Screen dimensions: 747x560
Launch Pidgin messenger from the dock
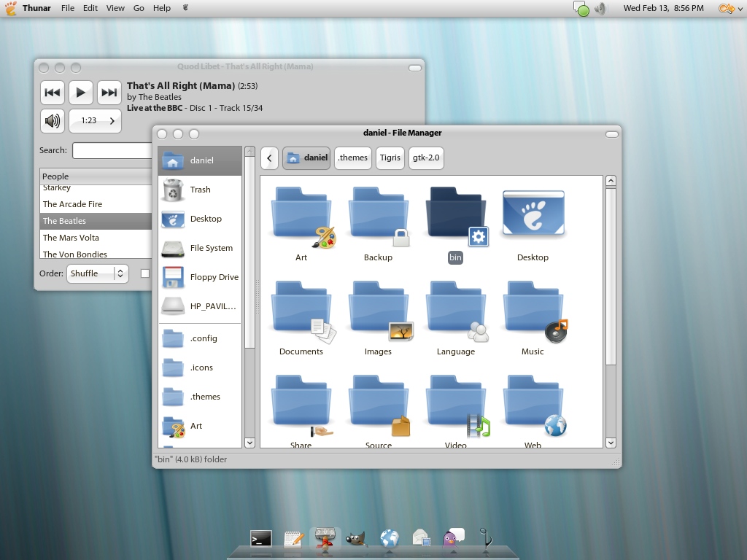453,537
